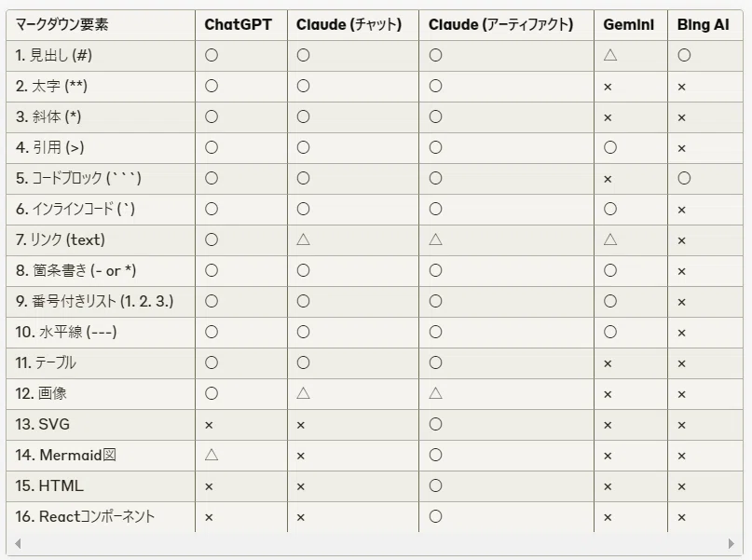Select the Bing AI column header
The height and width of the screenshot is (560, 752).
[704, 24]
